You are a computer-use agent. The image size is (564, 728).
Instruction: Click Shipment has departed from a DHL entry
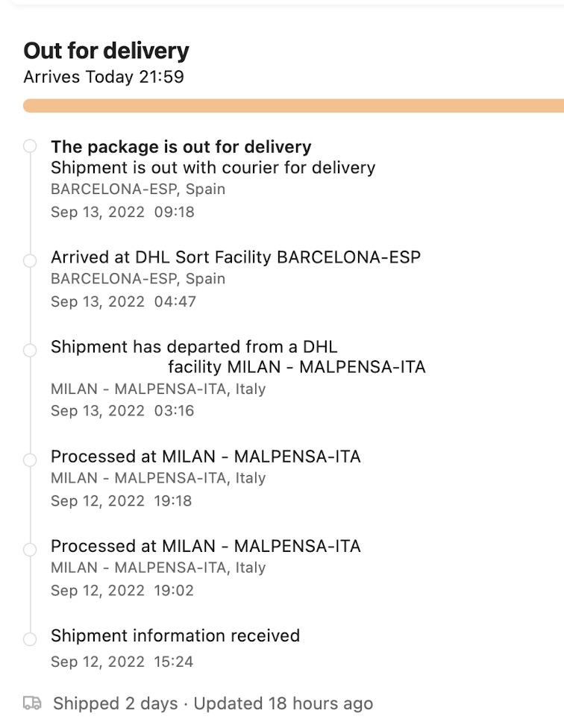coord(238,357)
